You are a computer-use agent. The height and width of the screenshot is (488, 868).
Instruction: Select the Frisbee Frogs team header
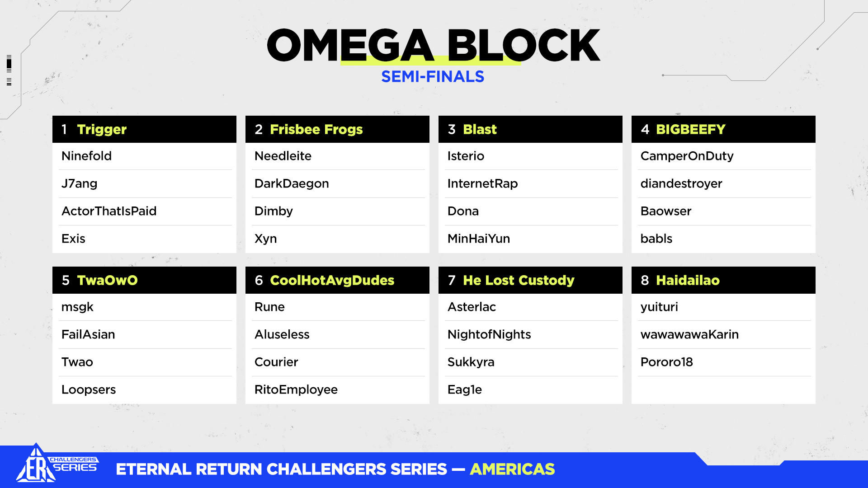coord(337,129)
